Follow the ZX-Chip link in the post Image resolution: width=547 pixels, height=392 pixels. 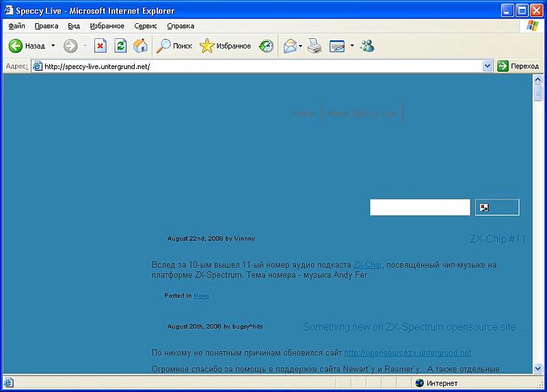tap(368, 265)
